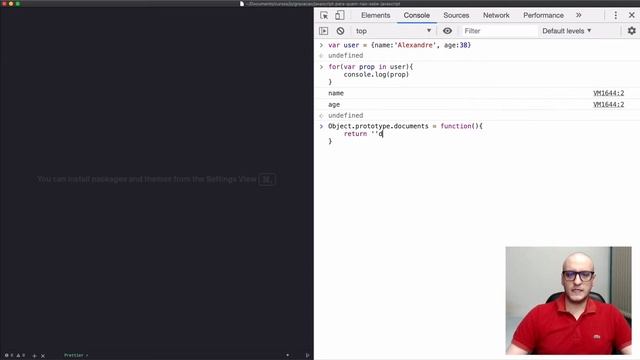Open the VM1644:2 link beside 'age'

point(608,104)
